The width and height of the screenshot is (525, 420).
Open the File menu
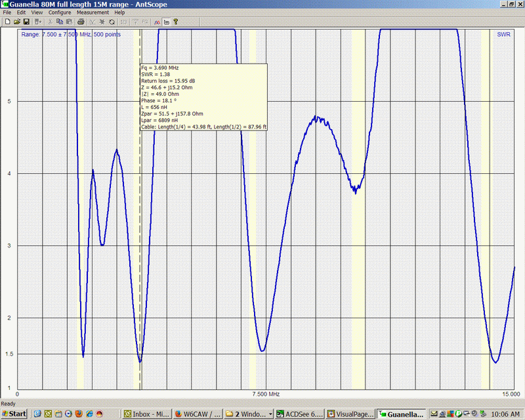point(7,12)
